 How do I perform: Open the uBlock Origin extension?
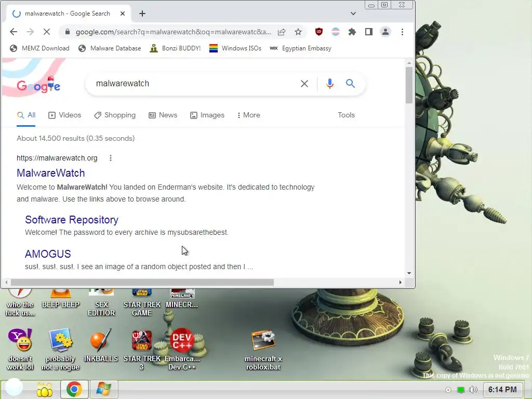coord(318,32)
